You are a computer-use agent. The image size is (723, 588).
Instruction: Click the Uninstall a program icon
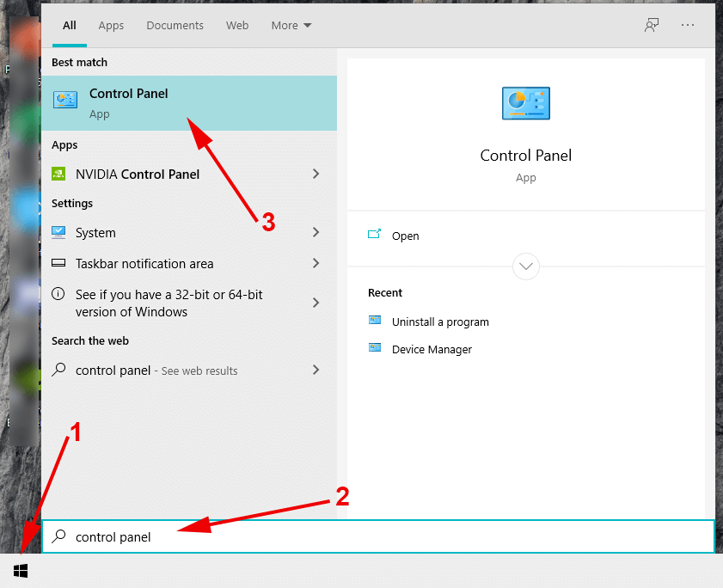point(375,320)
